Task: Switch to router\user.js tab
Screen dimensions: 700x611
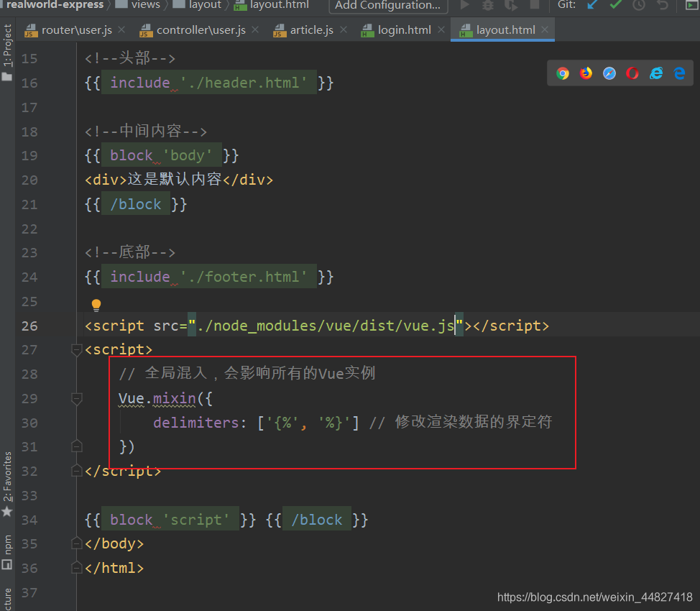Action: click(x=76, y=30)
